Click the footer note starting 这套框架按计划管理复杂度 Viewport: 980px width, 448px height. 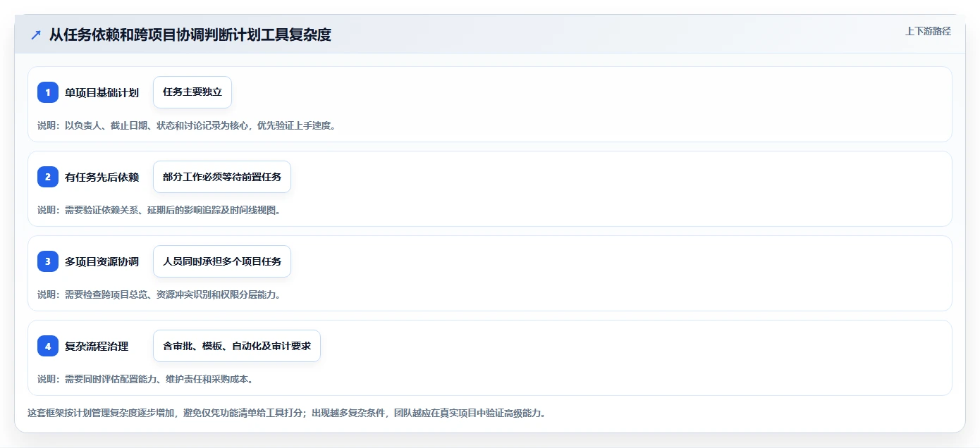point(286,413)
